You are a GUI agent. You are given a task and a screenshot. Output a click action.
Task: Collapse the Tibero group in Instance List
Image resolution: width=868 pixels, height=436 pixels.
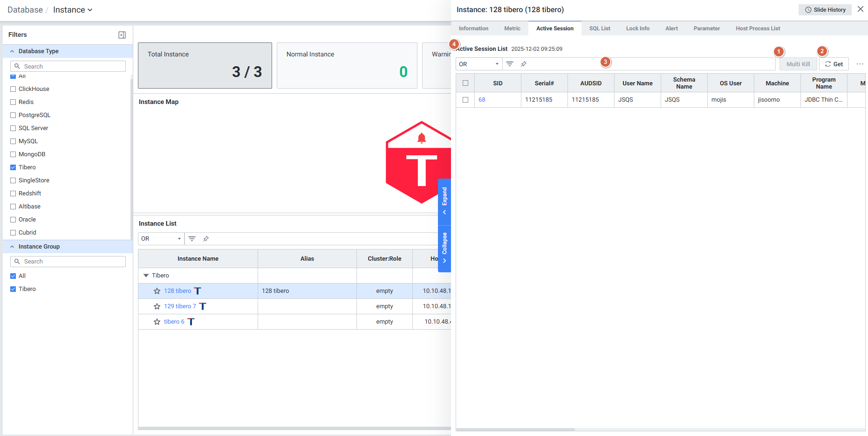coord(146,276)
